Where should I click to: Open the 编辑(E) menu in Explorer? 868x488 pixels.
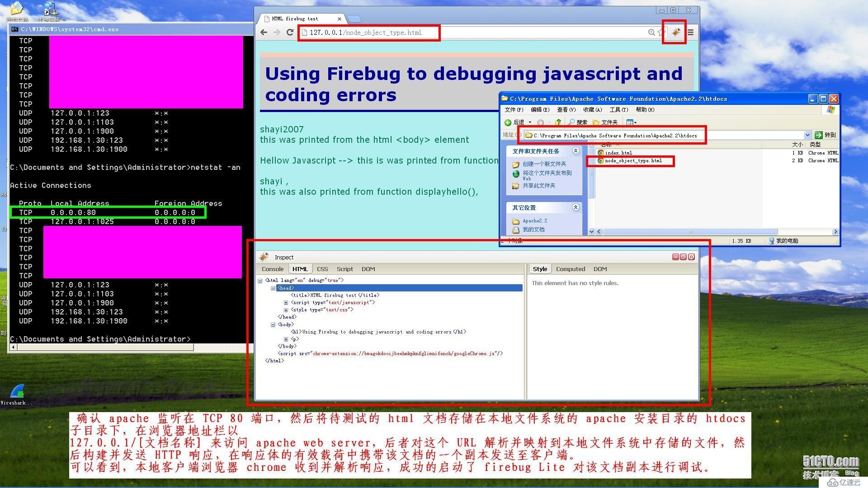(x=540, y=110)
